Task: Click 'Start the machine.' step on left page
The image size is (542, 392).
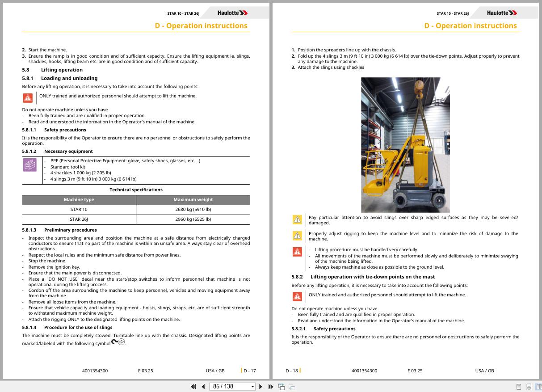Action: point(47,50)
